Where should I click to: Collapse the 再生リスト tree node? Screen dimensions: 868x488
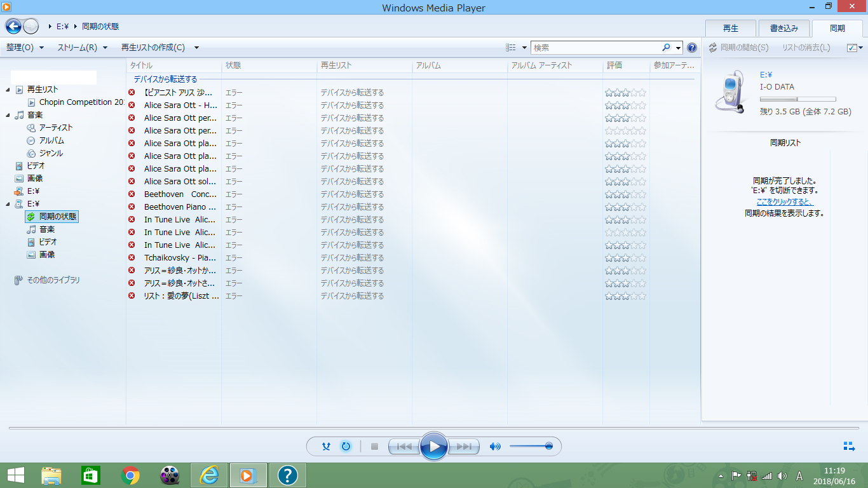point(8,90)
